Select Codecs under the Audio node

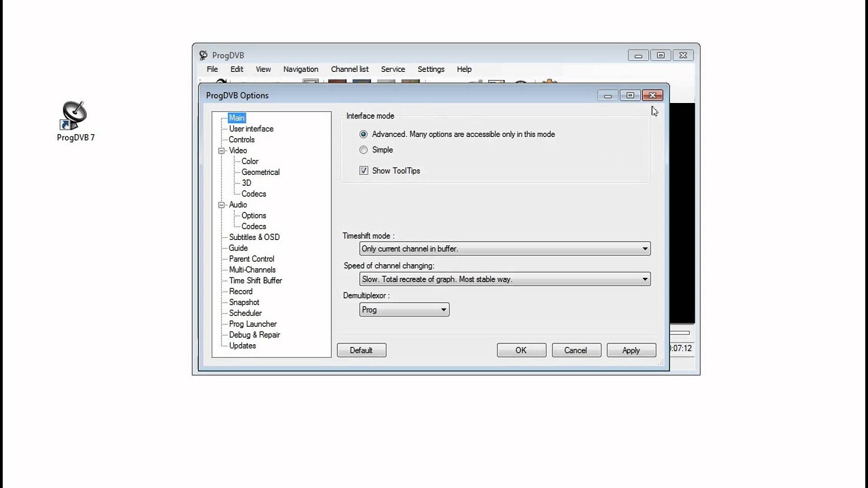254,226
